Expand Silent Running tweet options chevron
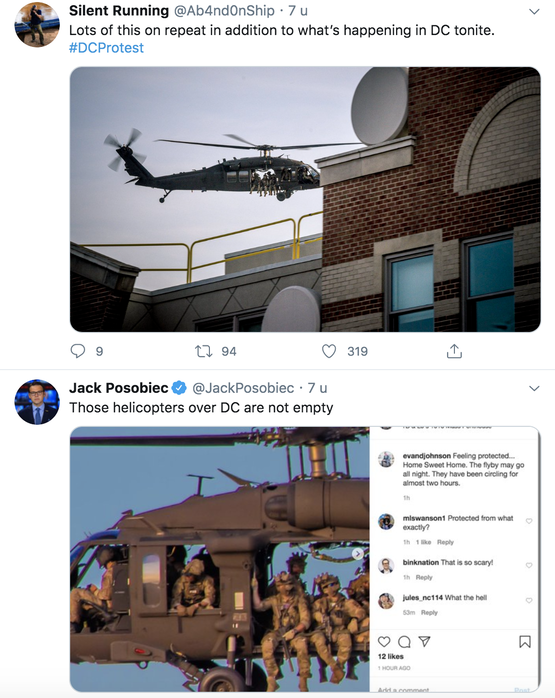The image size is (555, 698). coord(534,12)
